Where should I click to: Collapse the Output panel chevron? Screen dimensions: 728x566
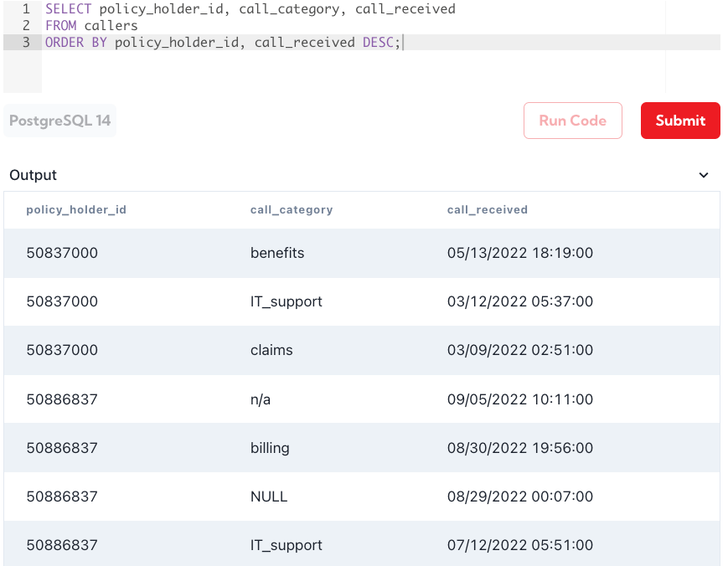703,175
